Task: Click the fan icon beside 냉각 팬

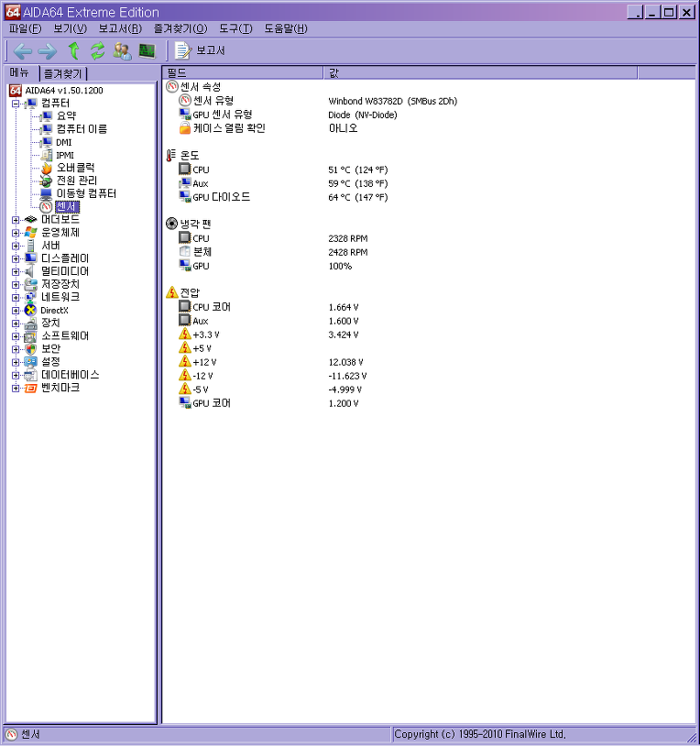Action: coord(171,224)
